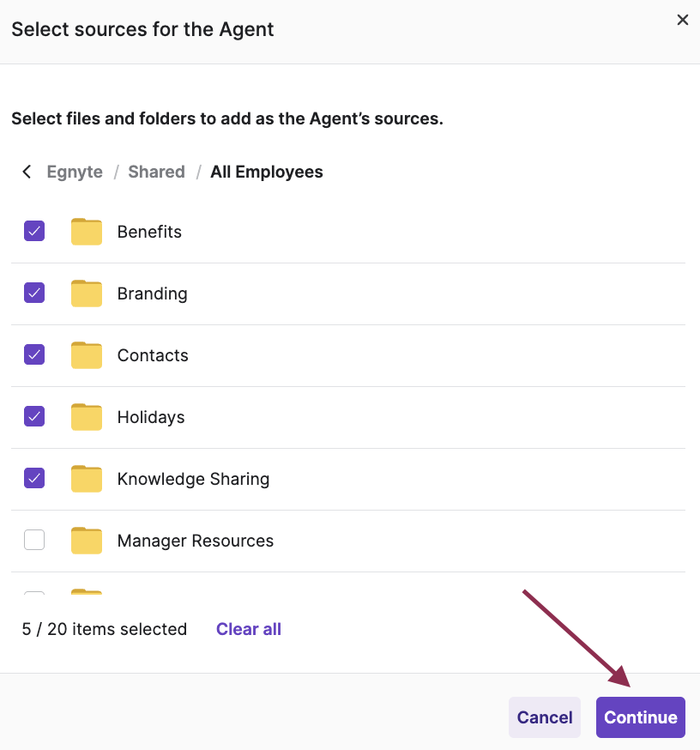This screenshot has width=700, height=750.
Task: Go back using the breadcrumb arrow
Action: (27, 172)
